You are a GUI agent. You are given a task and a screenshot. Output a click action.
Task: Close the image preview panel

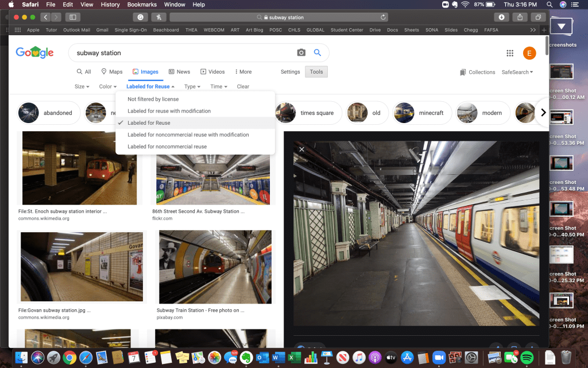point(302,149)
